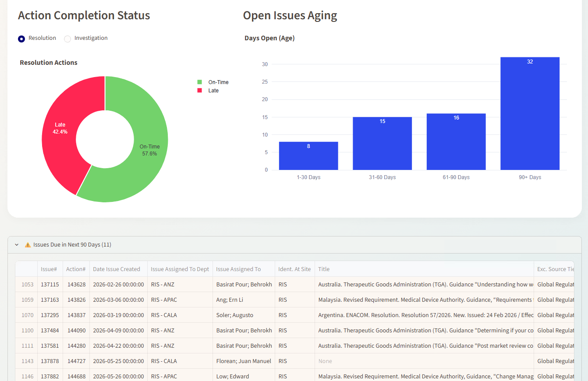Select the Resolution radio button
The height and width of the screenshot is (381, 588).
coord(21,39)
